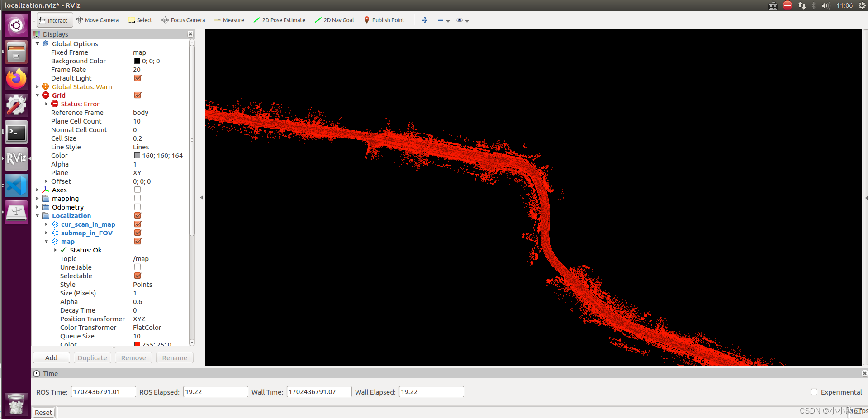868x419 pixels.
Task: Open the blue minus remove-tool dropdown
Action: pyautogui.click(x=443, y=20)
